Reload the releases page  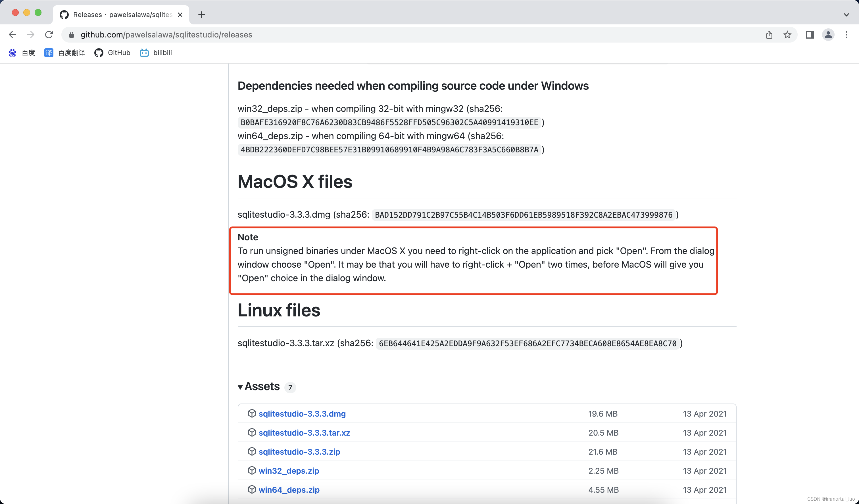49,35
